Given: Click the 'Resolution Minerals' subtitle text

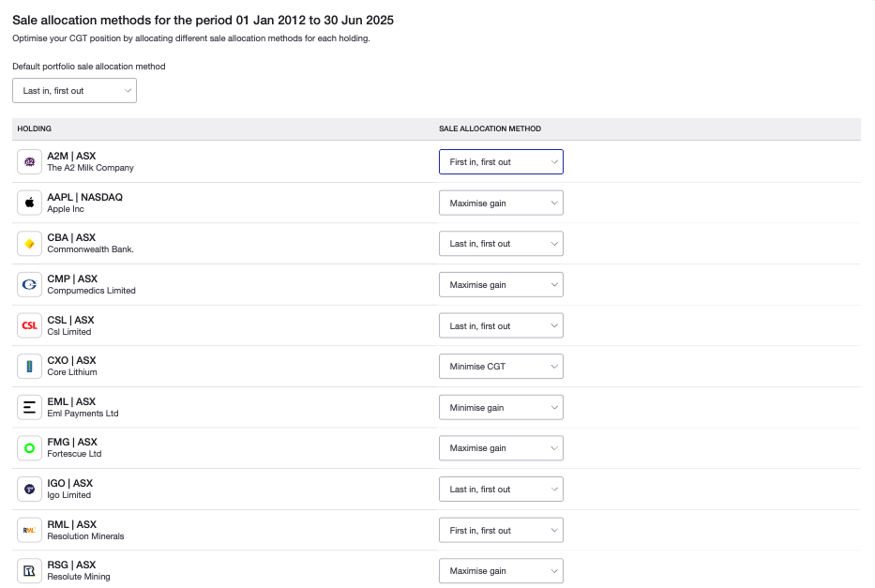Looking at the screenshot, I should (86, 536).
